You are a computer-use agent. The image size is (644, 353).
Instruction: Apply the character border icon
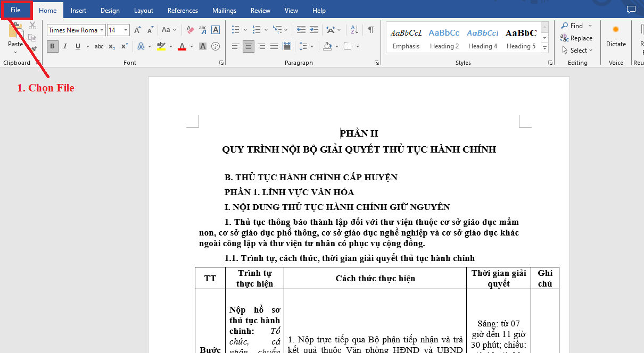coord(216,30)
